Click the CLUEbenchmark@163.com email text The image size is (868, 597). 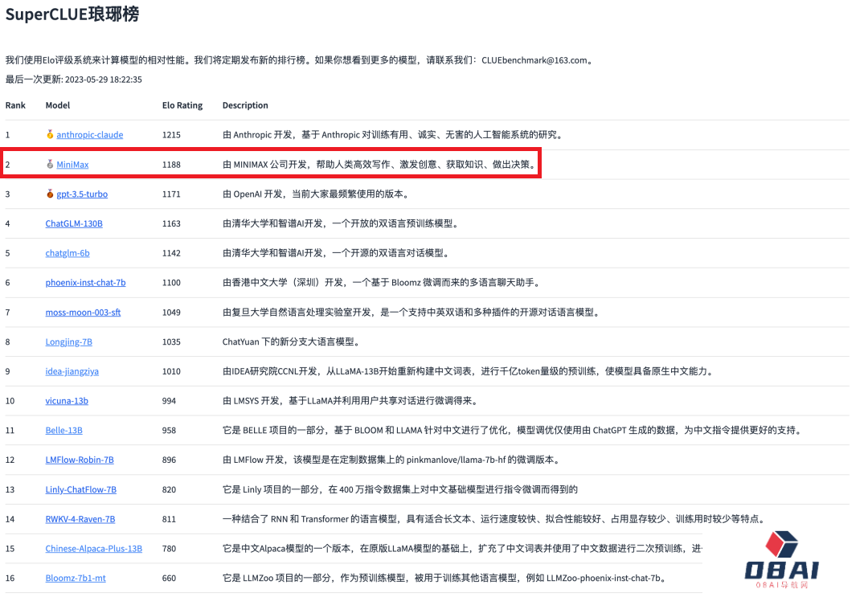coord(534,60)
